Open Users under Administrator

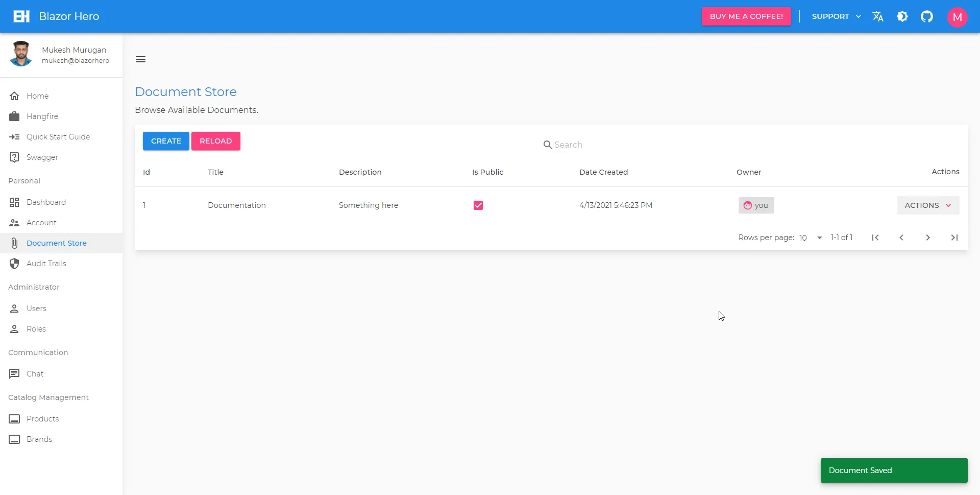[x=37, y=308]
